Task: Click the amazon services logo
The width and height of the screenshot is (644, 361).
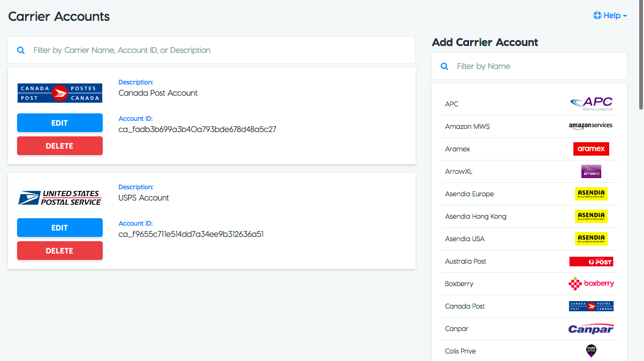Action: pyautogui.click(x=591, y=126)
